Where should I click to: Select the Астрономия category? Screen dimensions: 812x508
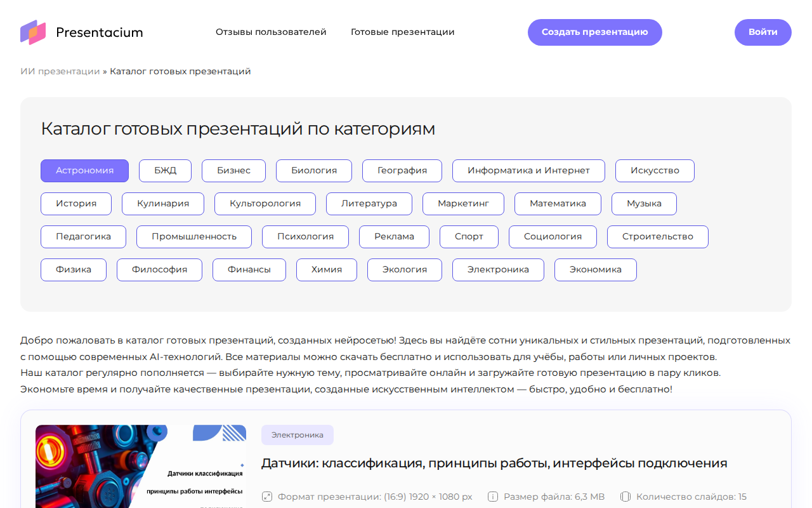85,171
